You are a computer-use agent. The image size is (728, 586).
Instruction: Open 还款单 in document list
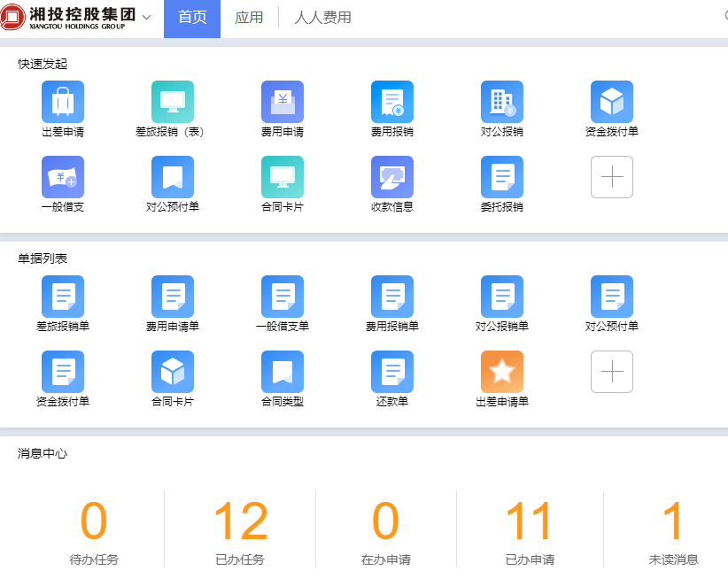391,372
